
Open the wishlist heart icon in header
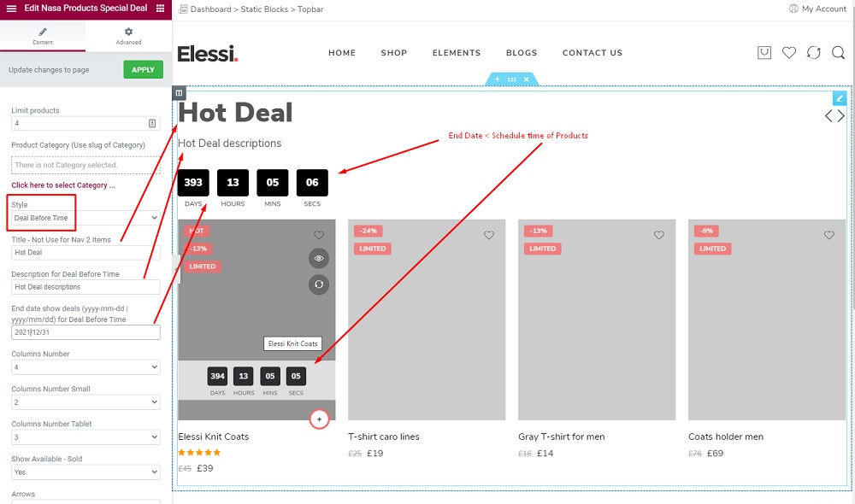788,52
